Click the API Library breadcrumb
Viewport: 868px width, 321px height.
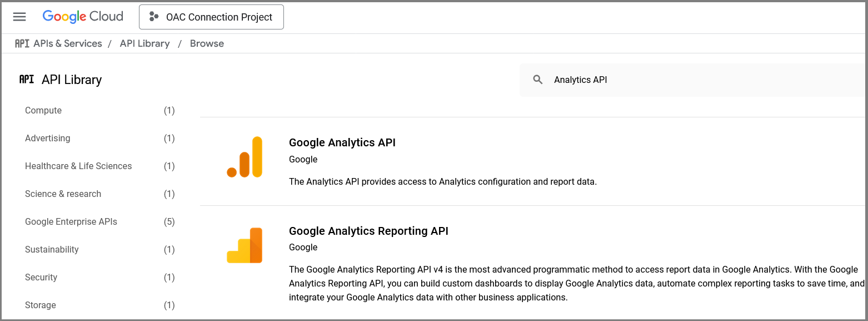pyautogui.click(x=144, y=43)
